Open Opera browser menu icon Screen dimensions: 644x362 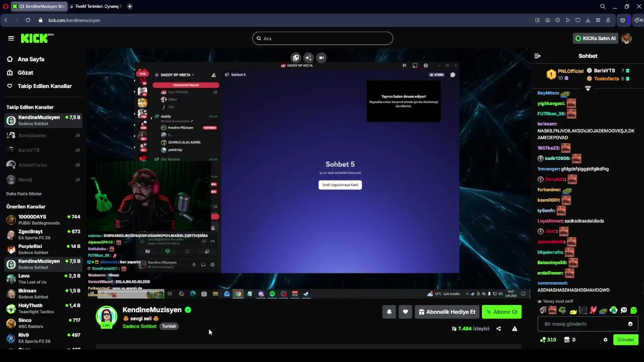[6, 7]
